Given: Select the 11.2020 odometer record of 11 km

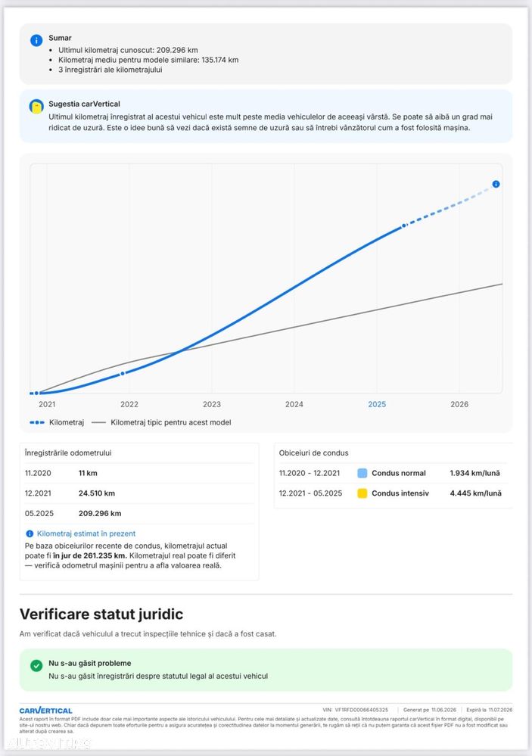Looking at the screenshot, I should 139,473.
